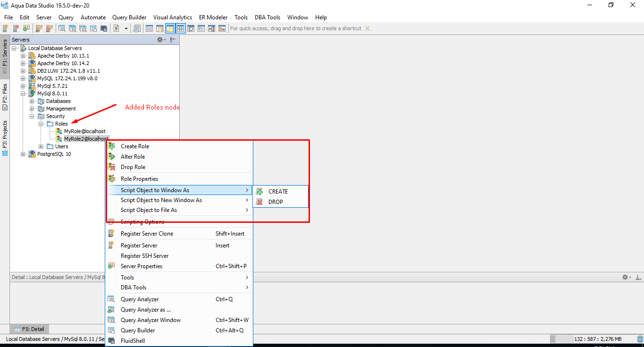Choose Alter Role from context menu
This screenshot has width=644, height=347.
[x=179, y=157]
